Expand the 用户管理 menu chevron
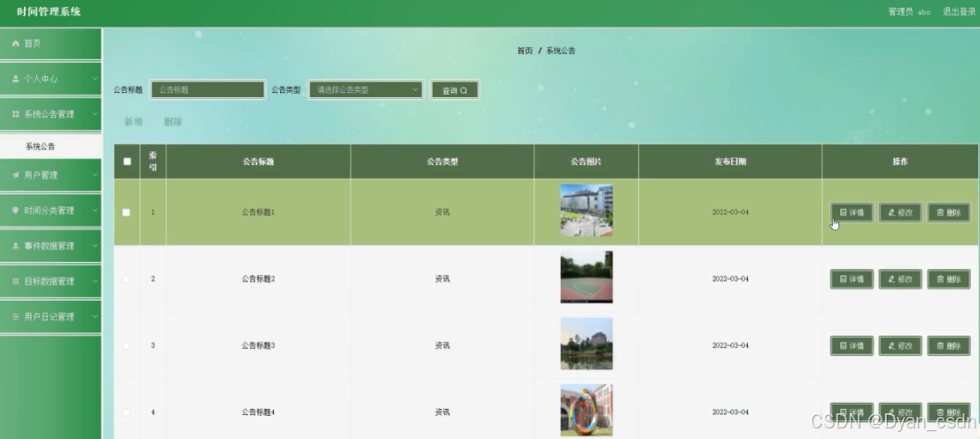 [x=95, y=175]
